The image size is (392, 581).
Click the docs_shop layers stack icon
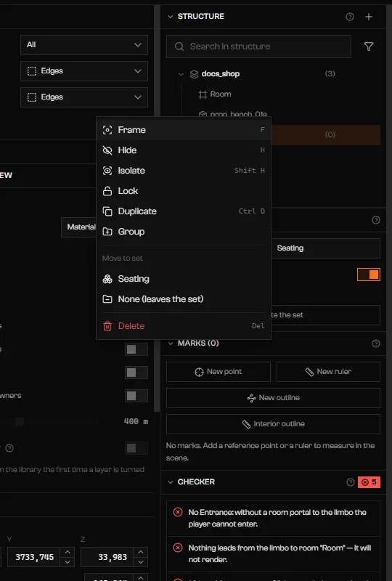[194, 74]
